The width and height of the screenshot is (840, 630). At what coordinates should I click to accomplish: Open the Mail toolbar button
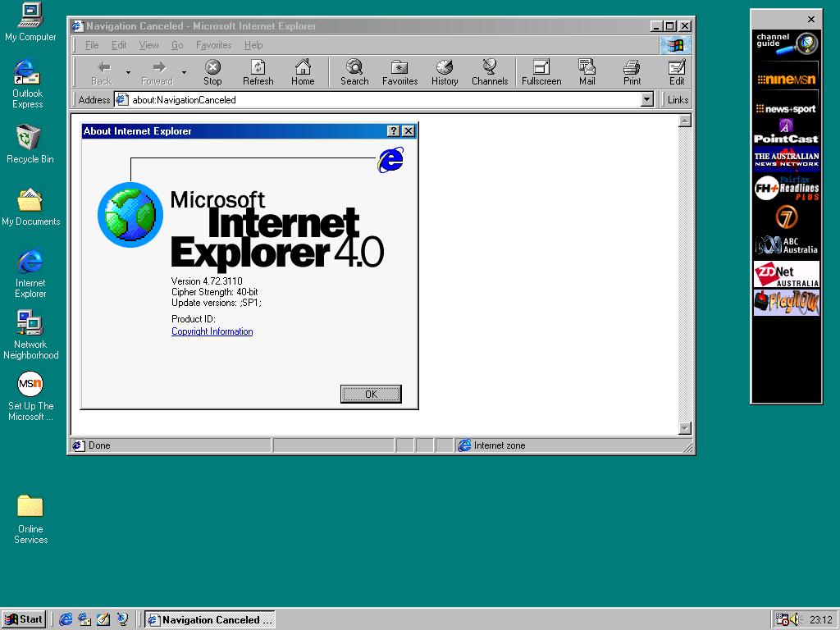587,72
